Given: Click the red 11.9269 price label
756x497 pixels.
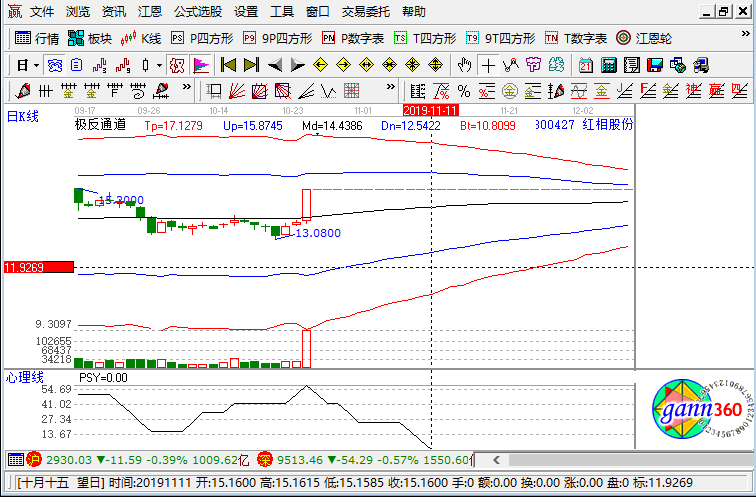Looking at the screenshot, I should click(x=39, y=267).
